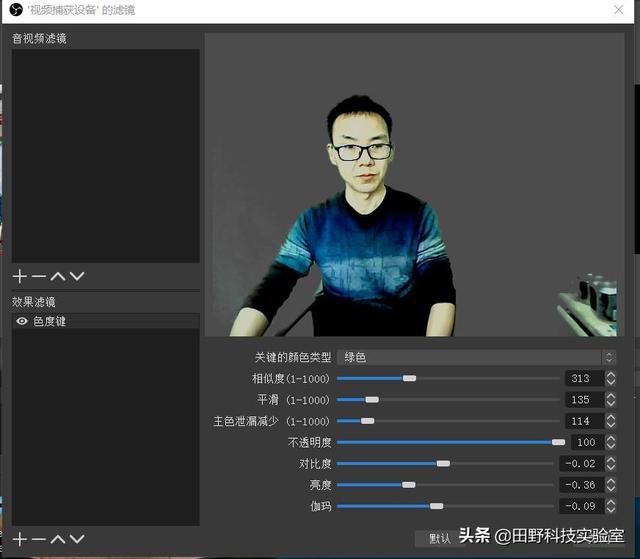640x559 pixels.
Task: Click the 主色泄漏减少 value field showing 114
Action: click(584, 421)
